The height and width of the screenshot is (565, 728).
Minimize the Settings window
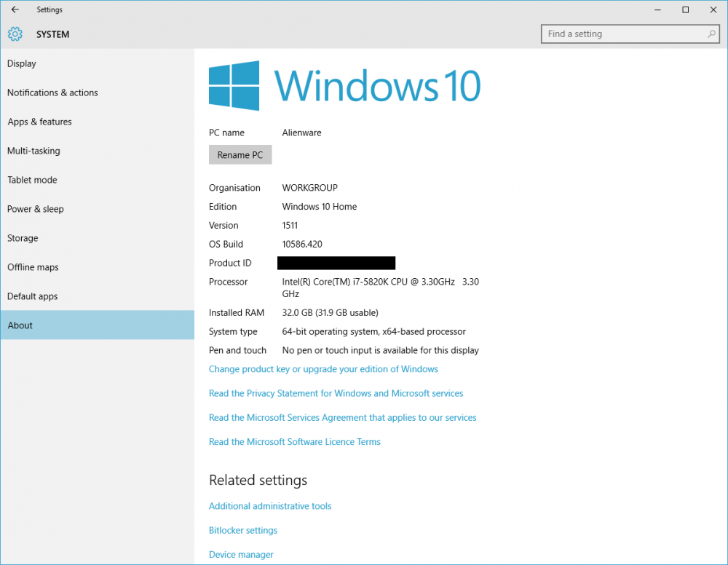(x=657, y=9)
